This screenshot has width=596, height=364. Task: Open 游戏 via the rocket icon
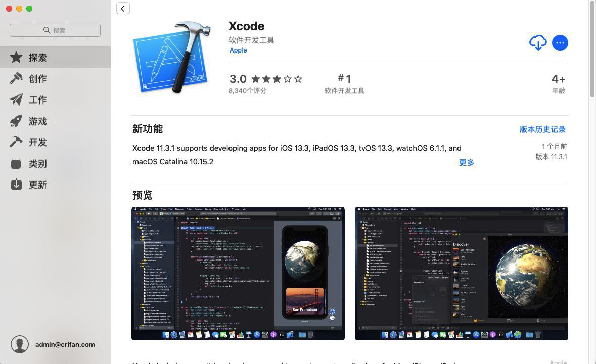point(16,121)
